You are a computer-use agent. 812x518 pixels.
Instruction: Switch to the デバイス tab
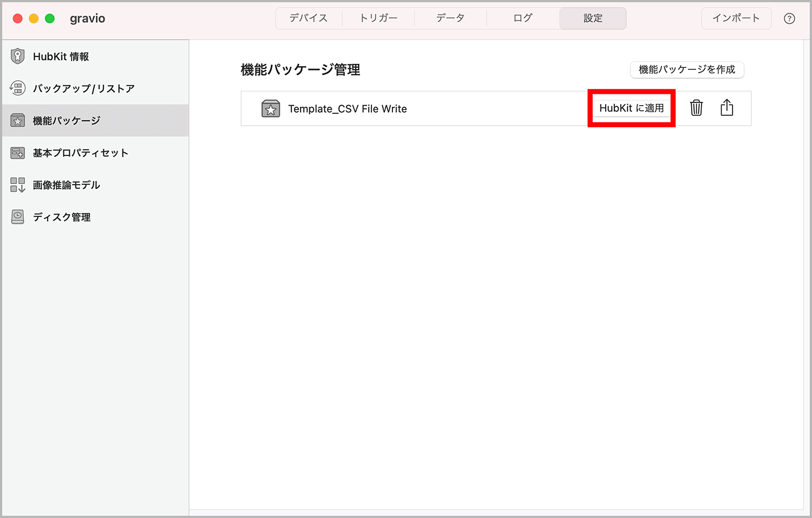(x=309, y=18)
